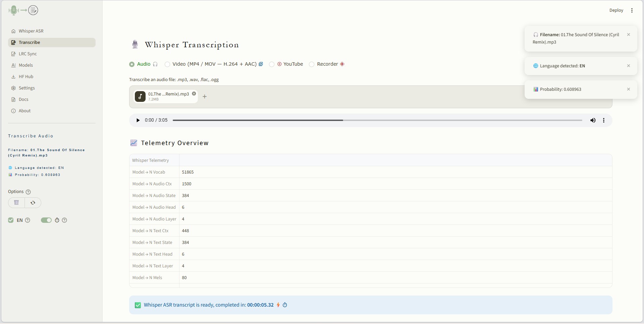Open the help icon next to EN

(28, 220)
